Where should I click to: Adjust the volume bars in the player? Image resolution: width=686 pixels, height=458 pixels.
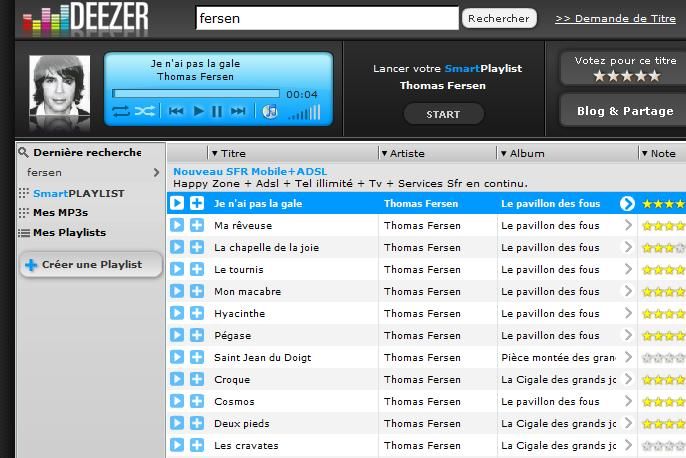(304, 112)
